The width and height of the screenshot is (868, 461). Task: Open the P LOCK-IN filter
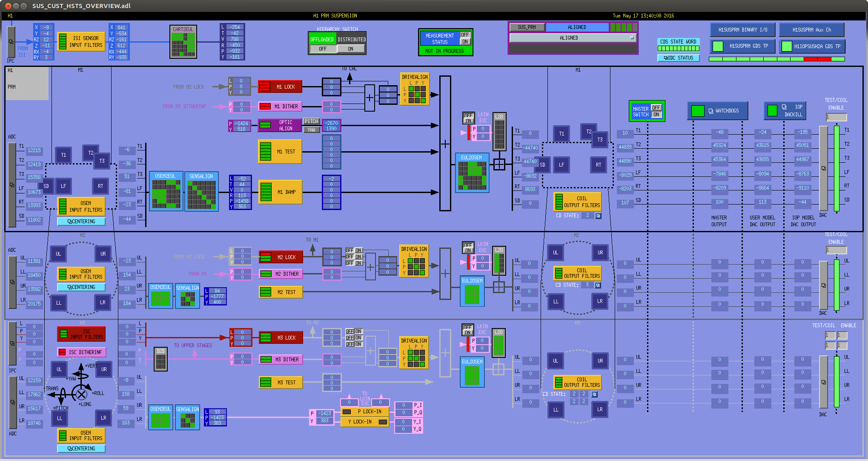point(365,412)
